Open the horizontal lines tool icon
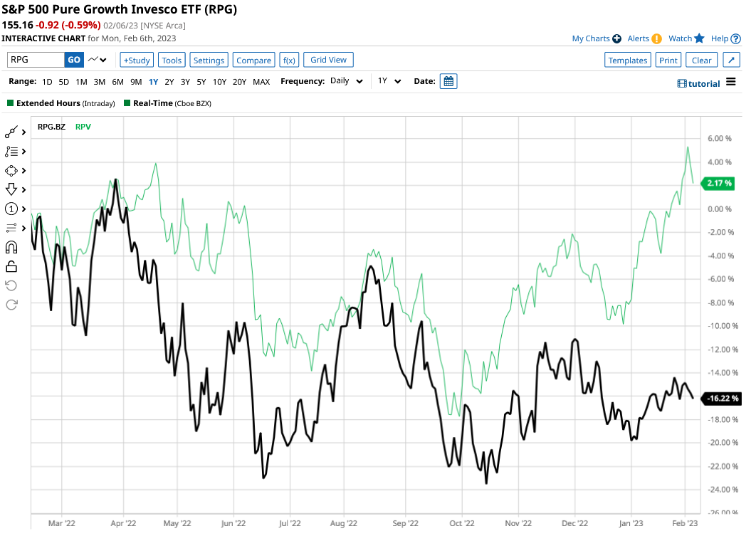This screenshot has width=756, height=536. pos(11,228)
